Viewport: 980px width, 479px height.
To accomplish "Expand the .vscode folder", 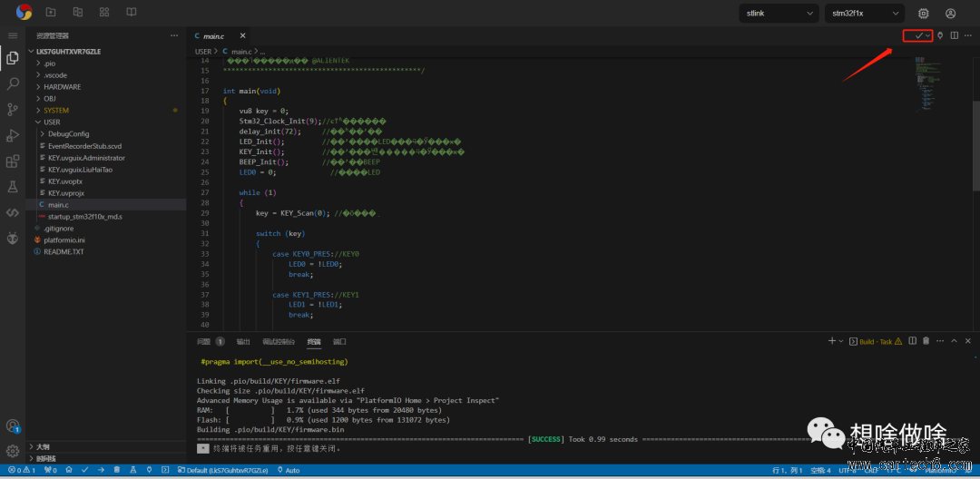I will tap(105, 75).
